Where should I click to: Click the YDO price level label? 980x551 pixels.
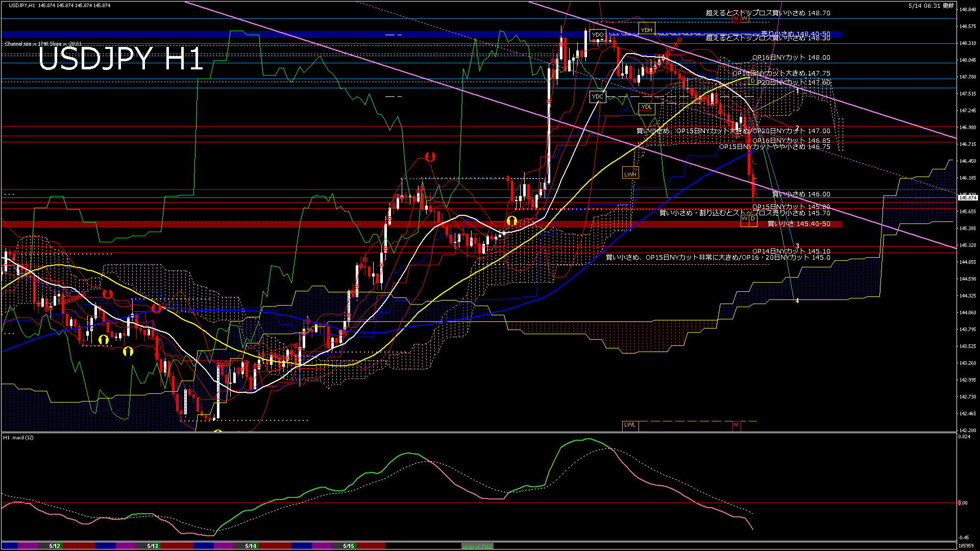(x=598, y=35)
